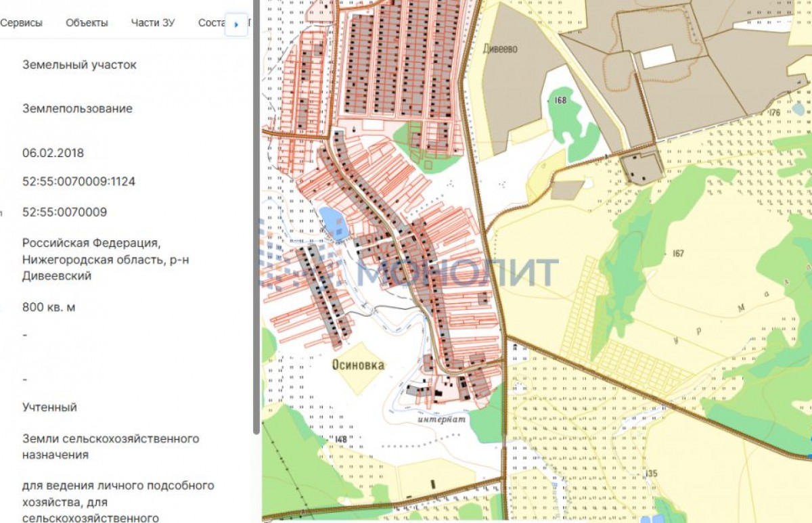Click the интернат label on the map
This screenshot has height=523, width=812.
tap(442, 419)
